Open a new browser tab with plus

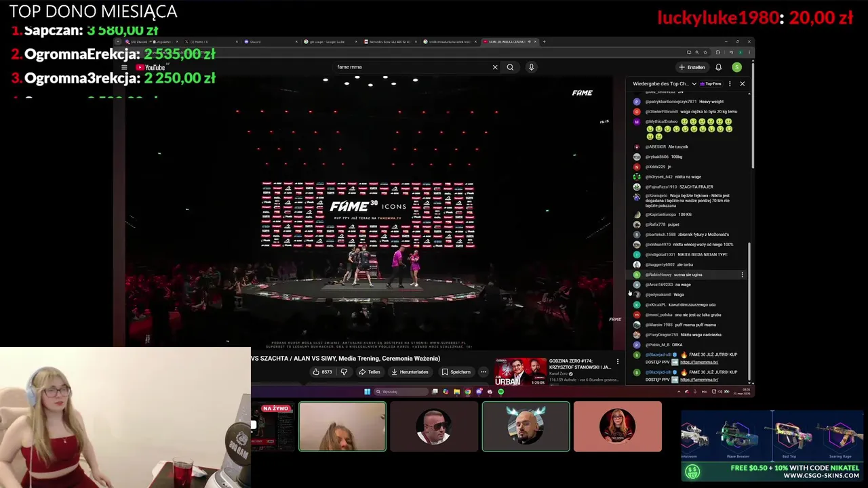pyautogui.click(x=545, y=42)
